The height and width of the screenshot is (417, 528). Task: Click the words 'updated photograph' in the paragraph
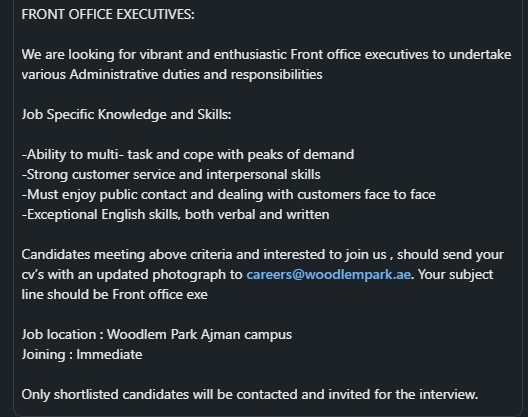point(161,275)
